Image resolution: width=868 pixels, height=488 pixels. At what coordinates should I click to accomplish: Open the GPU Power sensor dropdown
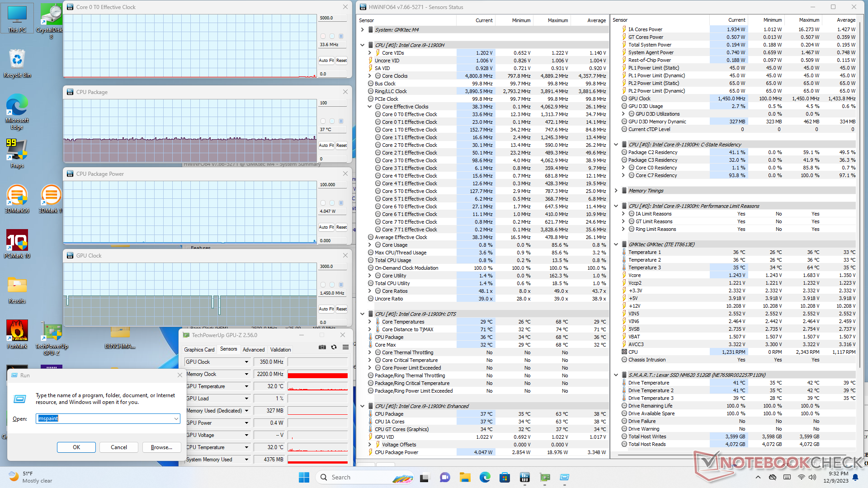pos(246,423)
